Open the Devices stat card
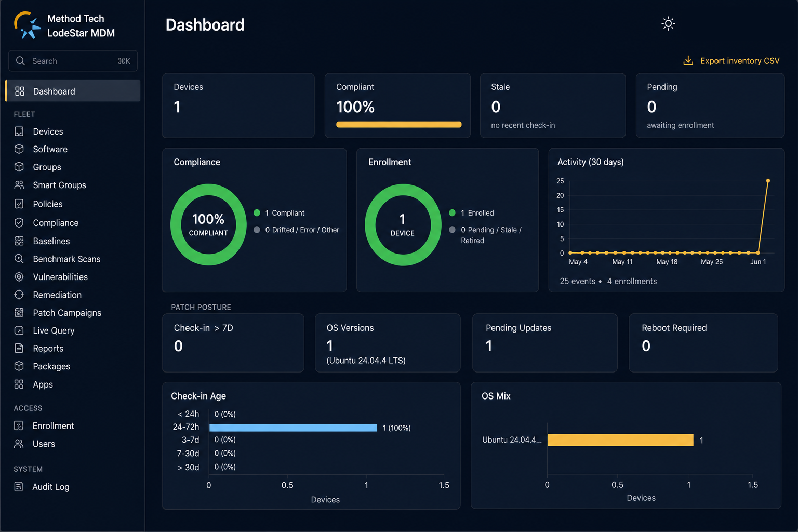This screenshot has width=798, height=532. click(x=238, y=105)
